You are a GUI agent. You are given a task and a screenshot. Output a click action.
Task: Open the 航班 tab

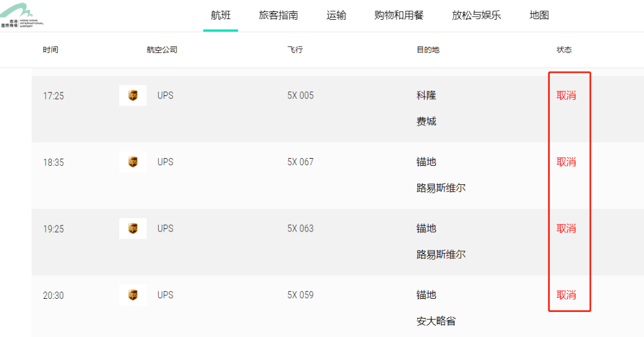[221, 16]
